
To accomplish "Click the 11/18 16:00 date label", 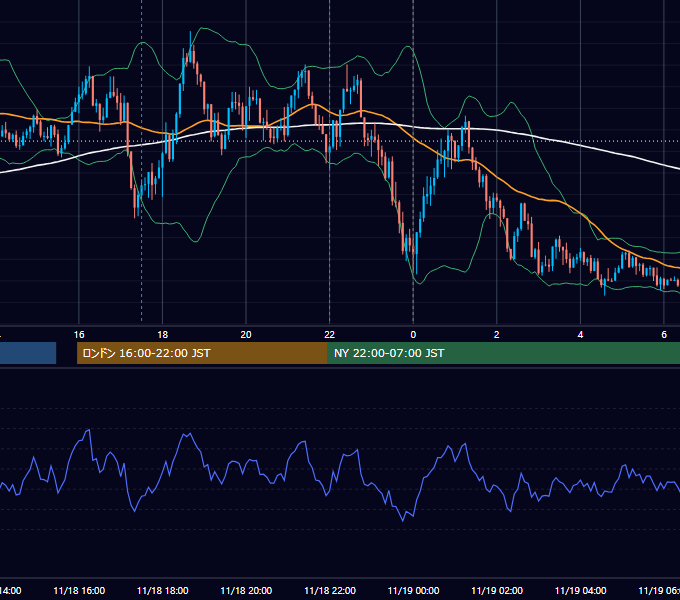I will pos(79,590).
